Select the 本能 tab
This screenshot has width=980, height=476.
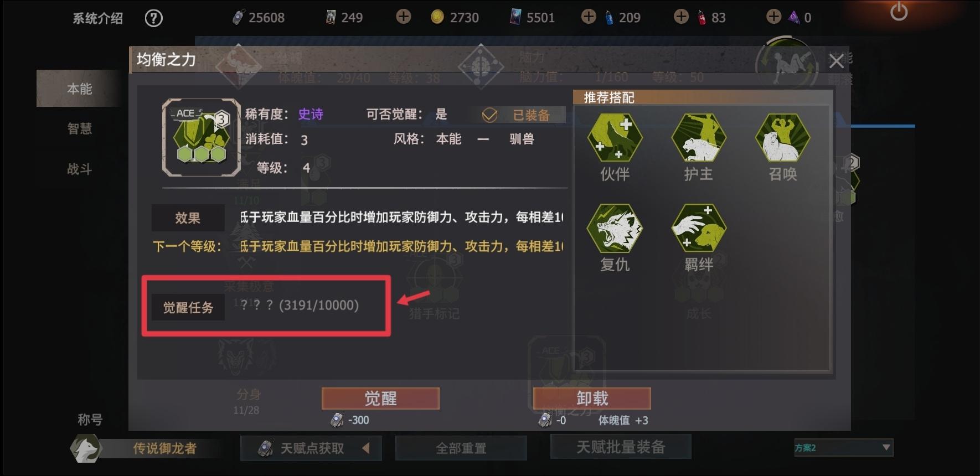tap(80, 89)
